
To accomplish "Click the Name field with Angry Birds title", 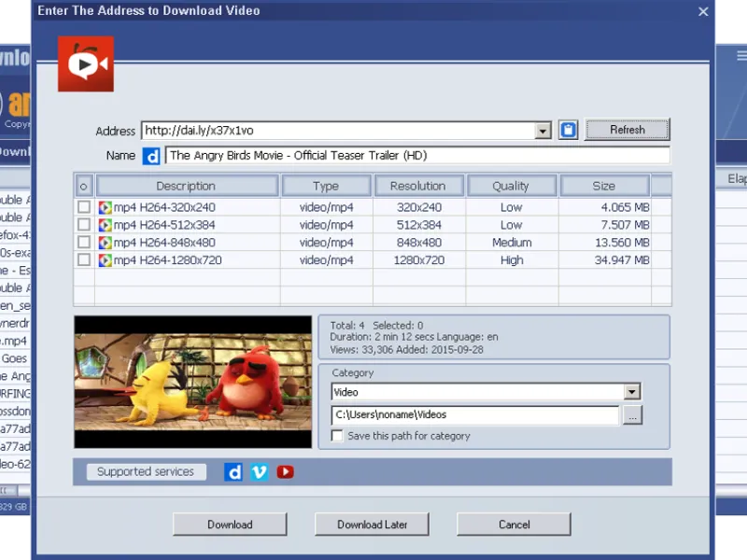I will [x=416, y=156].
